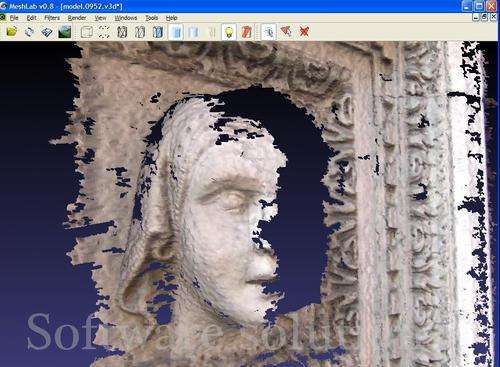Screen dimensions: 500x367
Task: Open the Windows menu
Action: pyautogui.click(x=126, y=18)
